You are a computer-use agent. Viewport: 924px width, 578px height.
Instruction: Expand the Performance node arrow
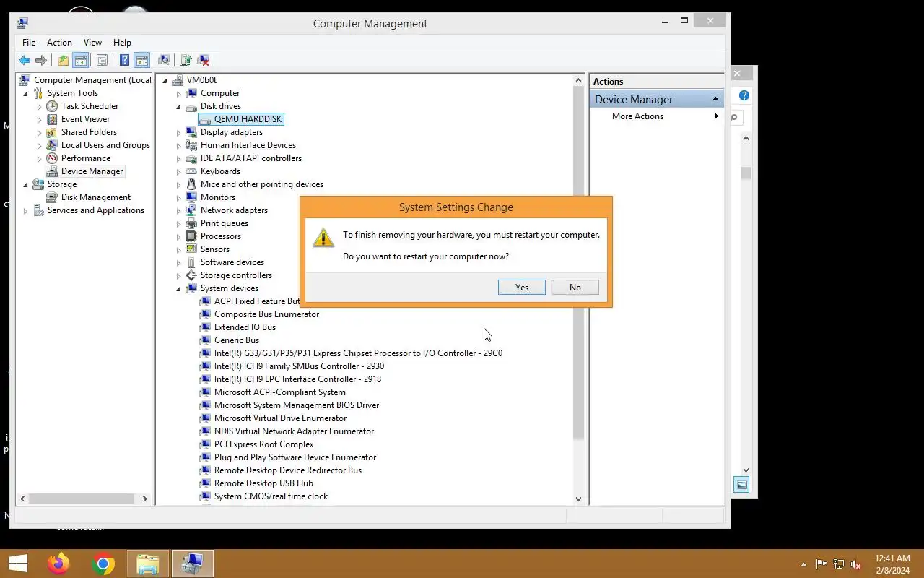pos(40,158)
